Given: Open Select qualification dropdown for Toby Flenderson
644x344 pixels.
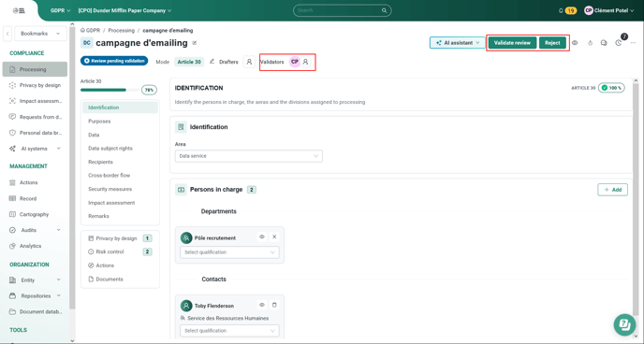Looking at the screenshot, I should coord(229,331).
